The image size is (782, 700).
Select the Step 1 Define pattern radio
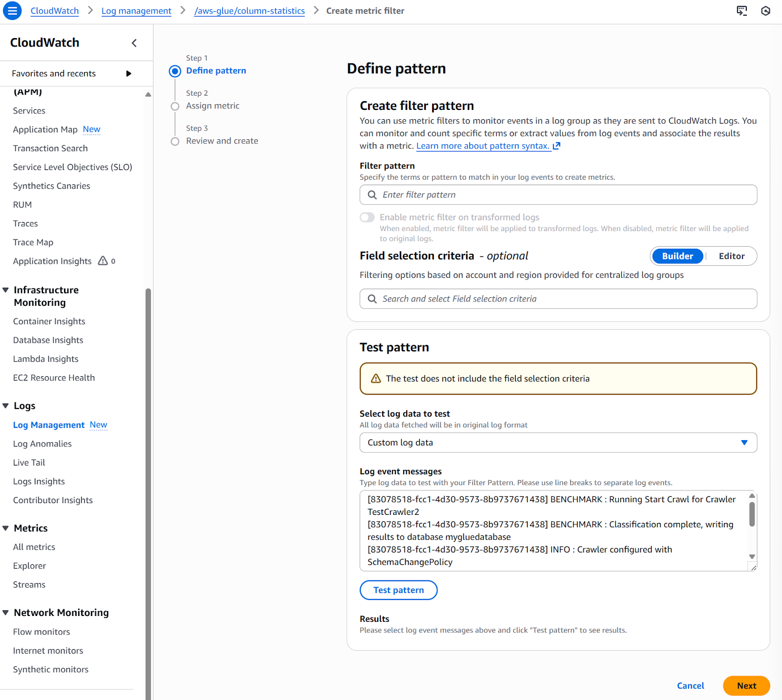pos(175,71)
